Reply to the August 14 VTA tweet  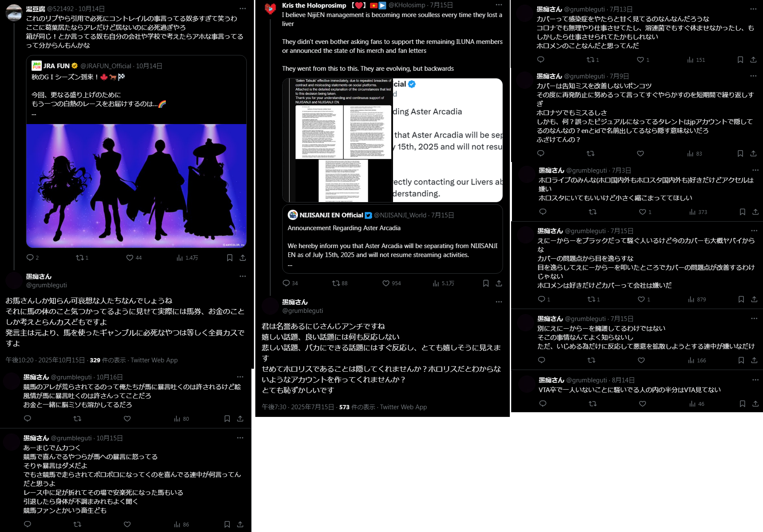[x=543, y=404]
